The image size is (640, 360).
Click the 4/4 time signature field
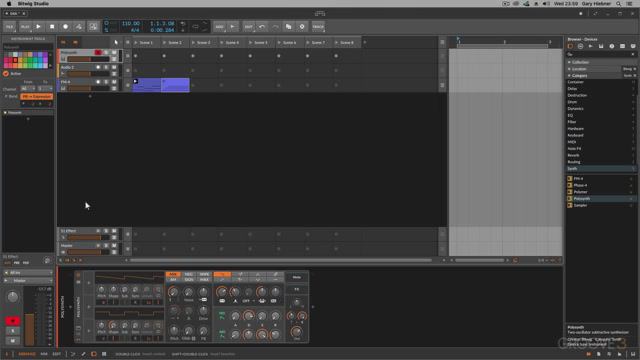pos(135,30)
